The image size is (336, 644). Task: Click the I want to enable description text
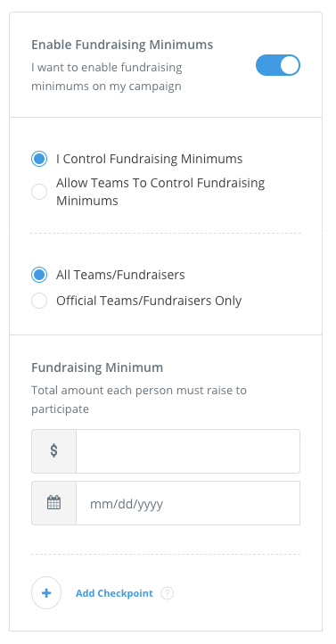pos(107,77)
